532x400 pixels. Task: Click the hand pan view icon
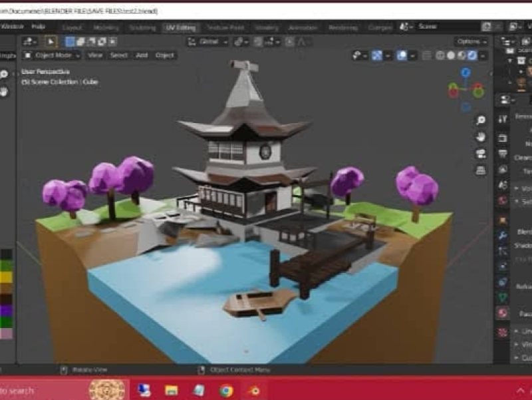(481, 137)
